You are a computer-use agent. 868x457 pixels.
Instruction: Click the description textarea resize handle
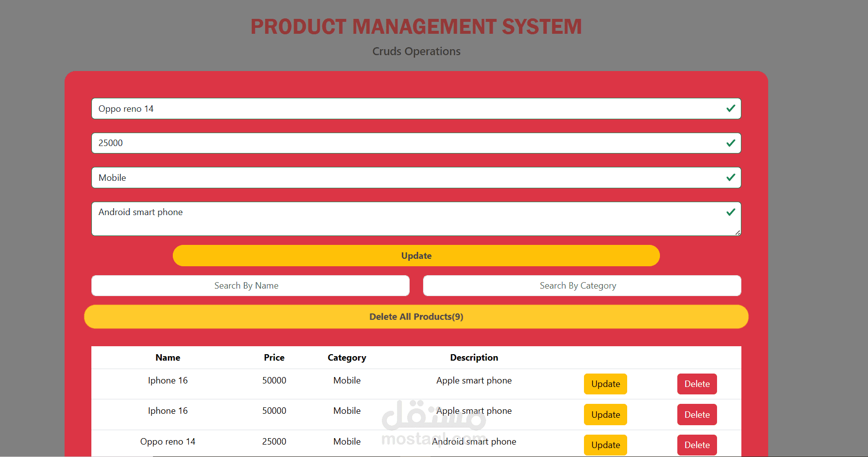tap(737, 232)
